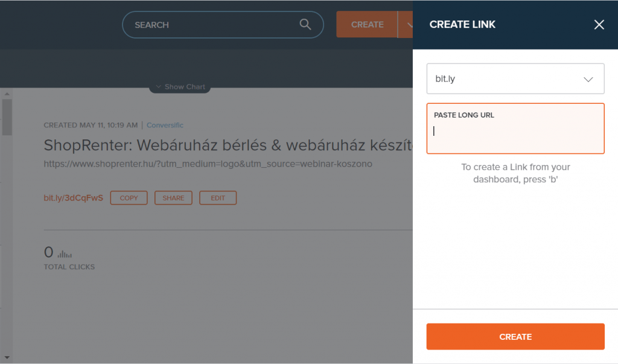The height and width of the screenshot is (364, 618).
Task: Click the scrollbar up arrow
Action: tap(7, 94)
